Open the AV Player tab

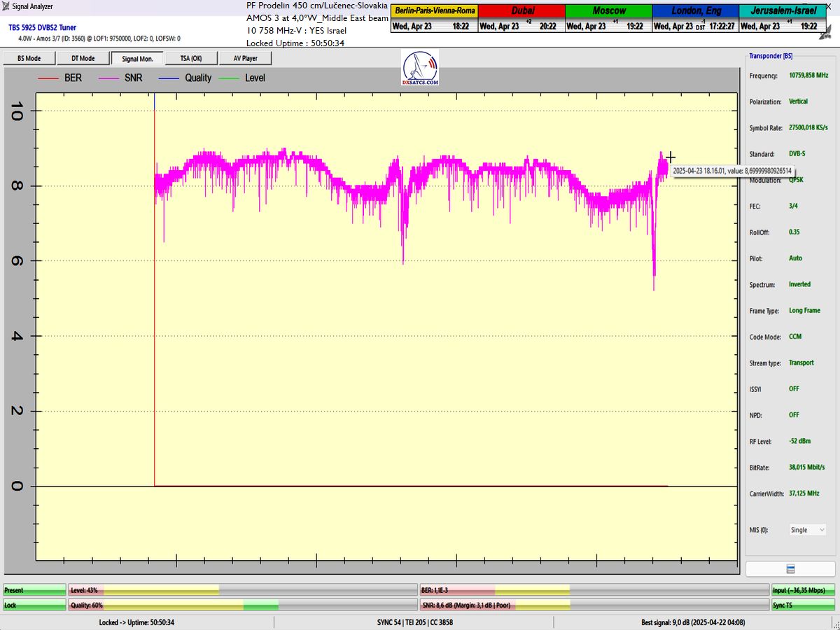[245, 59]
